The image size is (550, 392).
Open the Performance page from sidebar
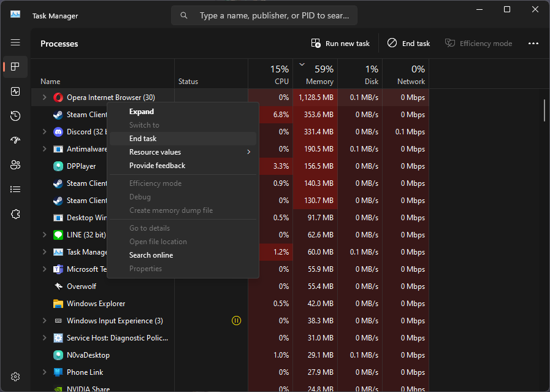[15, 91]
